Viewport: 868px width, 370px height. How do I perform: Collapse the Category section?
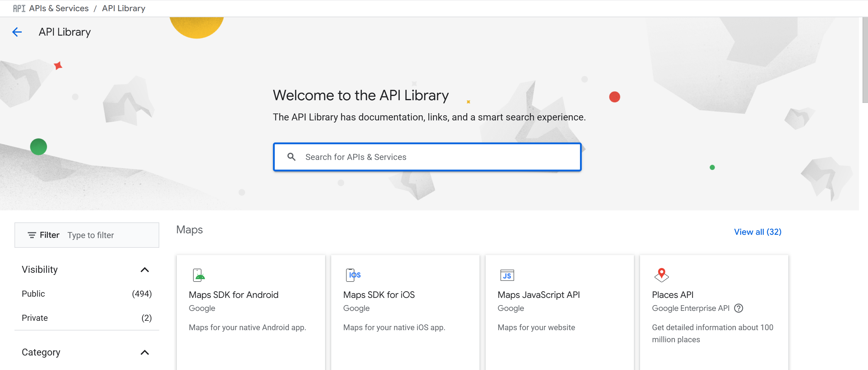coord(144,352)
